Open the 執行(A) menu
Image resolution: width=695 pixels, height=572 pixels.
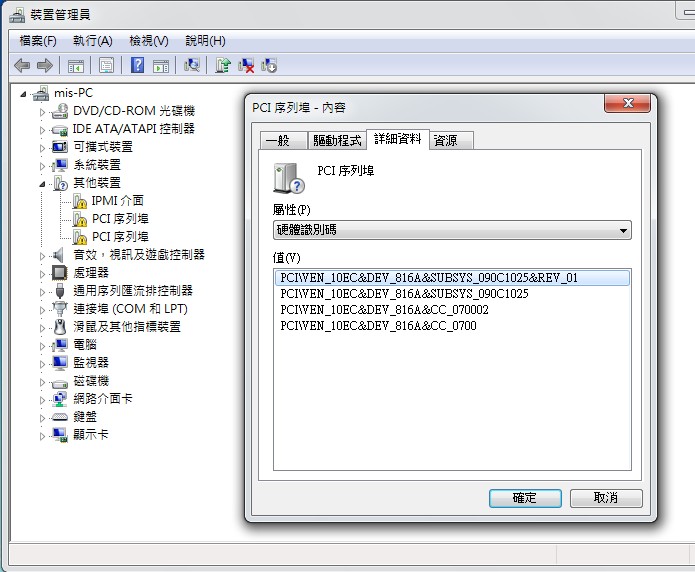93,41
